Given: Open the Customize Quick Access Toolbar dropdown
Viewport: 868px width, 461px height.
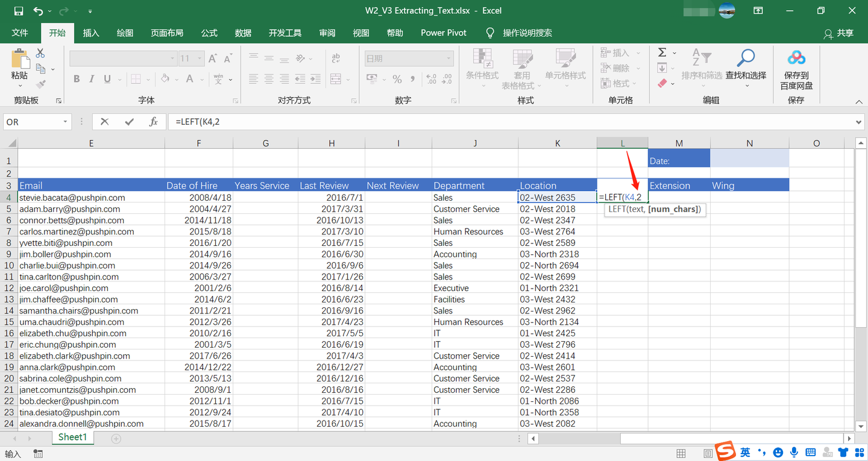Looking at the screenshot, I should (x=90, y=11).
